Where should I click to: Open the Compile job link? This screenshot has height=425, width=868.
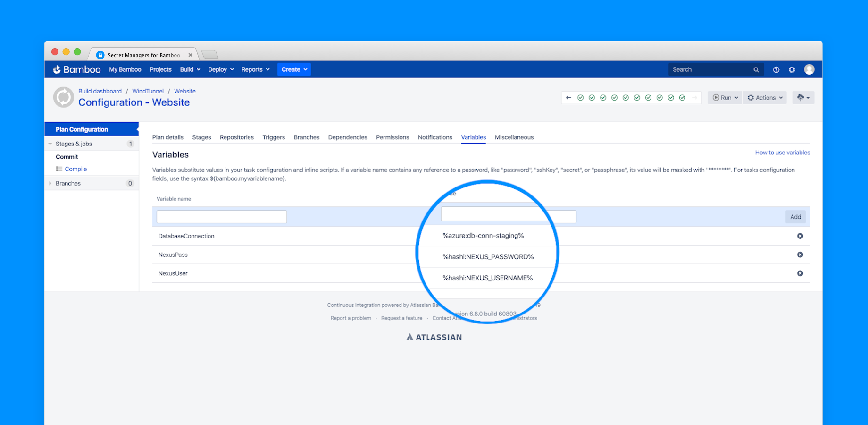[x=76, y=169]
